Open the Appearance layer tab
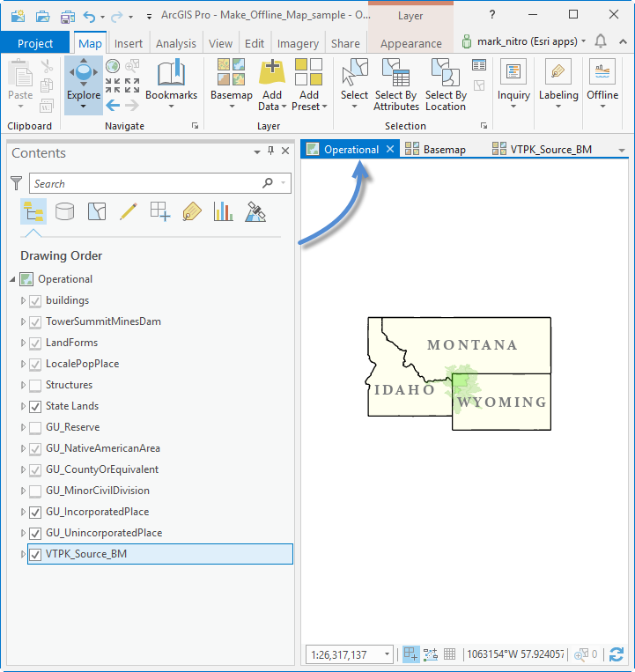This screenshot has width=635, height=672. point(411,43)
